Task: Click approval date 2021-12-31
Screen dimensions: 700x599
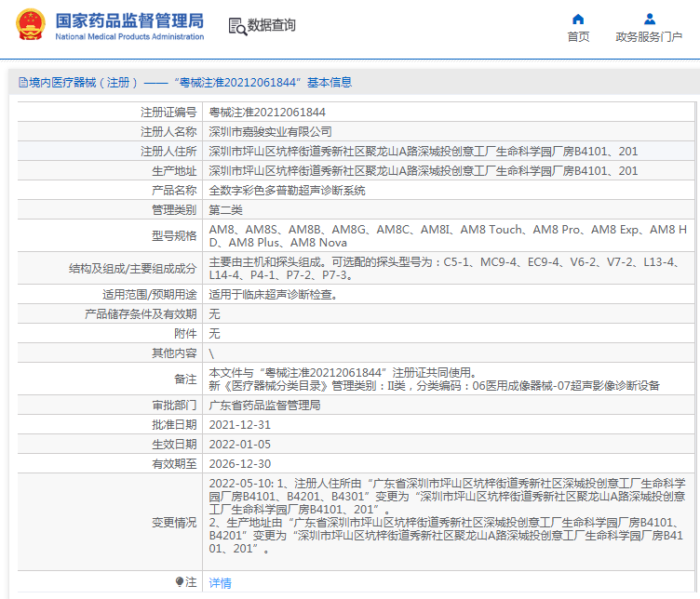Action: click(x=240, y=425)
